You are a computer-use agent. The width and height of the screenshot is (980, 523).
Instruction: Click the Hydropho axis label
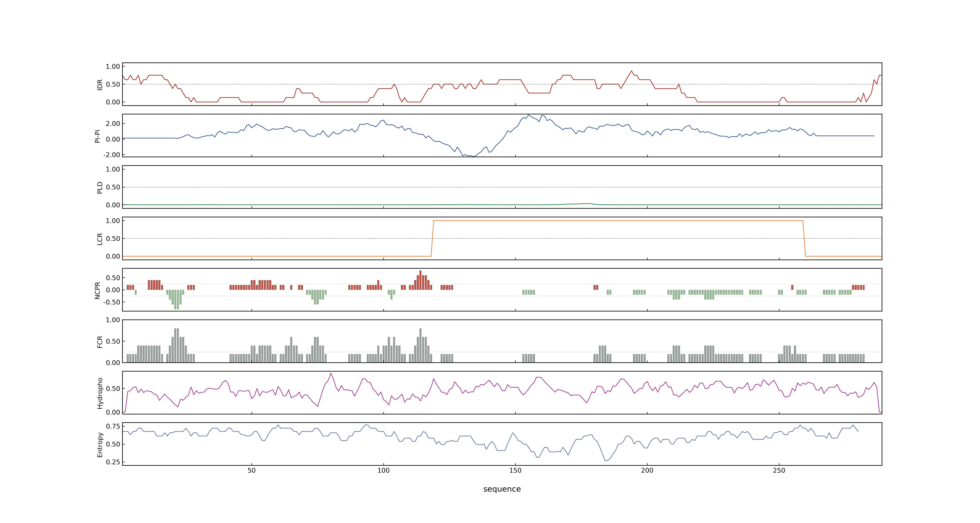(x=100, y=393)
